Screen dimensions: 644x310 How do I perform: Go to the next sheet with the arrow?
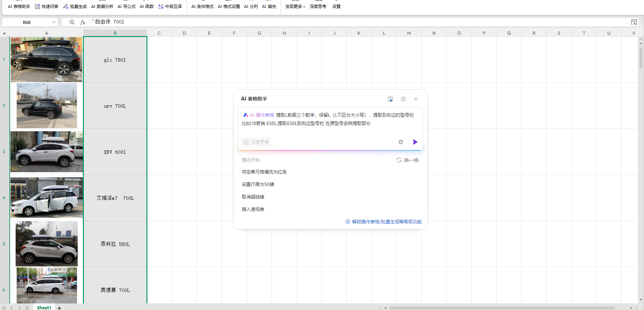point(19,308)
